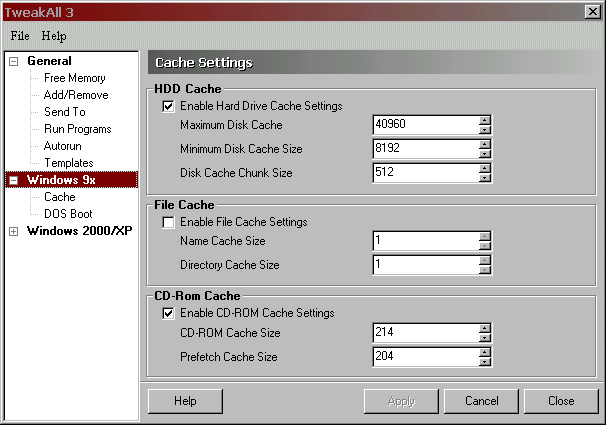Decrease Disk Cache Chunk Size down arrow

pyautogui.click(x=485, y=178)
